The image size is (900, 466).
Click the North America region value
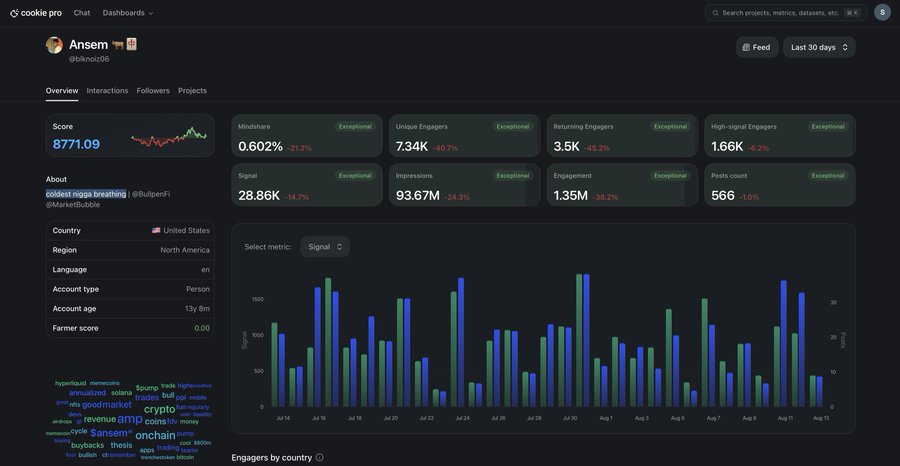tap(185, 250)
